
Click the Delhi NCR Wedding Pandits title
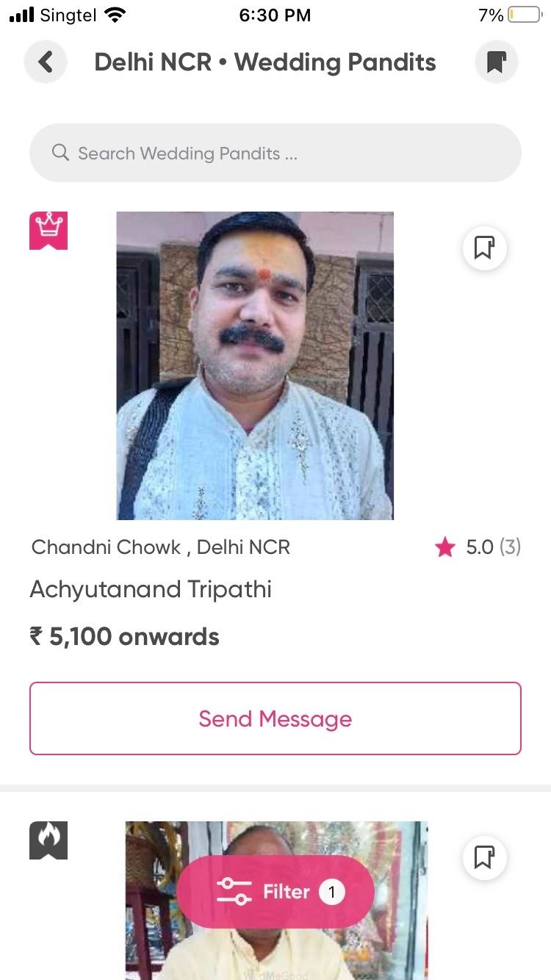coord(265,62)
